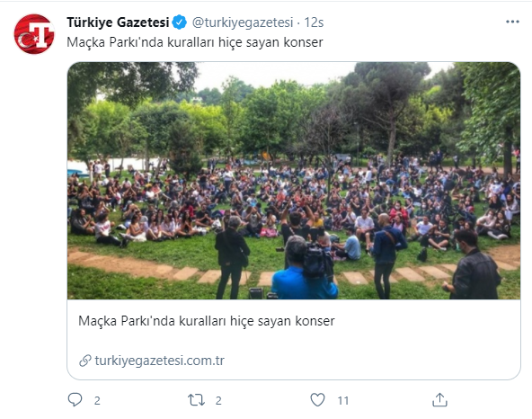Click the reply speech bubble icon
532x419 pixels.
click(x=75, y=399)
